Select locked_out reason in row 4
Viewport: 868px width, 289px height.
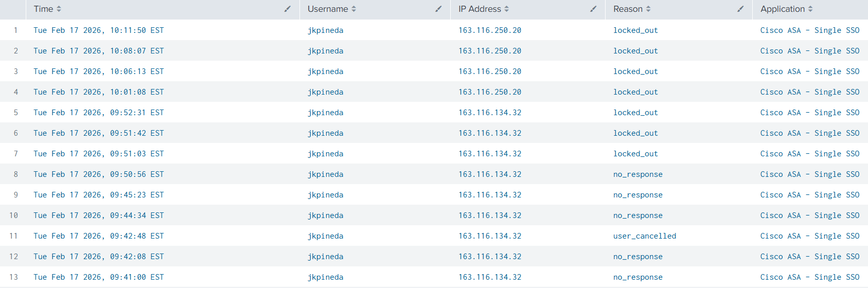tap(635, 92)
